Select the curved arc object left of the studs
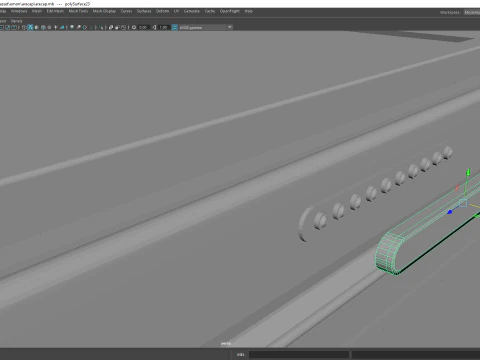 pos(304,224)
